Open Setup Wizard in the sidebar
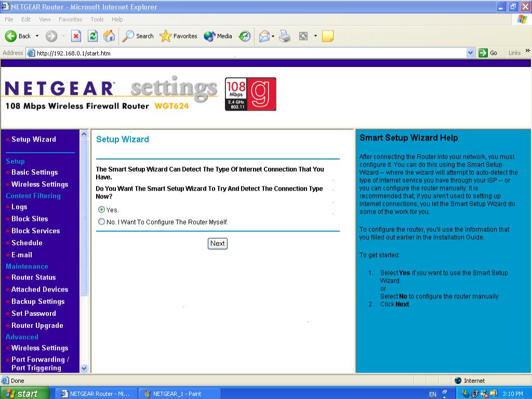Image resolution: width=532 pixels, height=399 pixels. 34,139
